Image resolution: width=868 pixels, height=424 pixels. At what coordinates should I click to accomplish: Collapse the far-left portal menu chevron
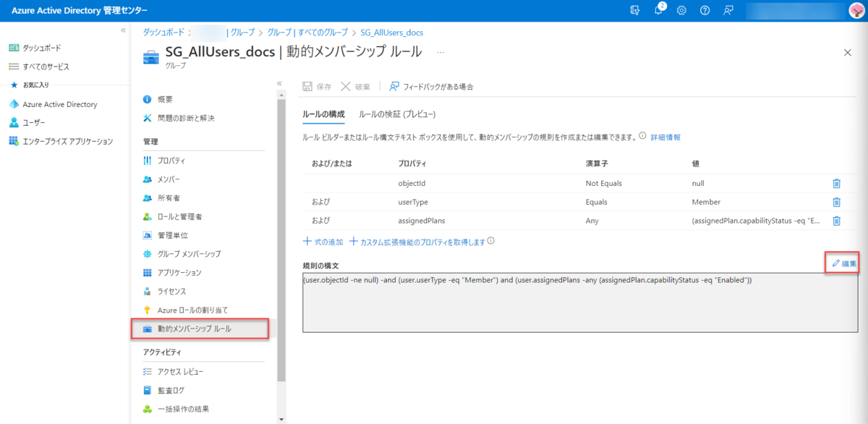tap(123, 30)
